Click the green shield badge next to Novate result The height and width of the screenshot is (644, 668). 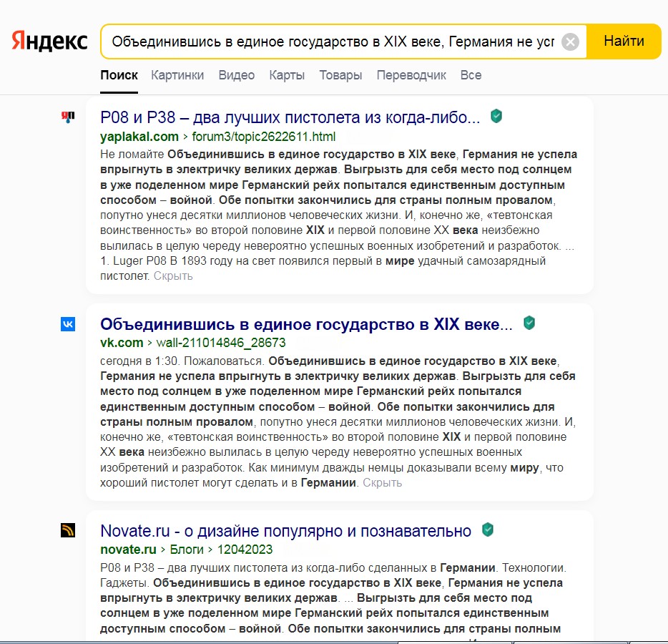pos(488,530)
